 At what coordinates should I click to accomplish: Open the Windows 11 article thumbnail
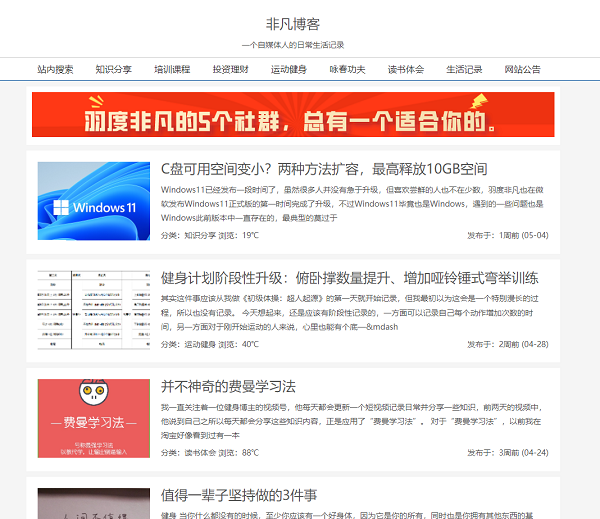(94, 201)
